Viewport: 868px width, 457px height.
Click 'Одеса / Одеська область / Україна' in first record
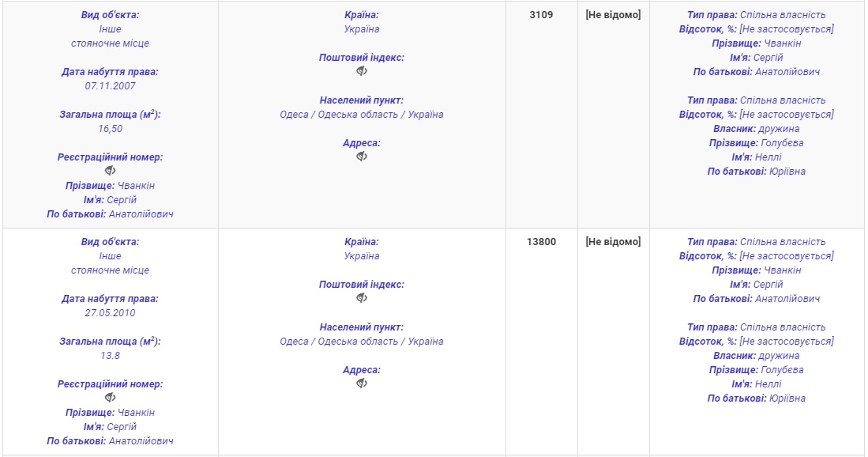[x=362, y=115]
